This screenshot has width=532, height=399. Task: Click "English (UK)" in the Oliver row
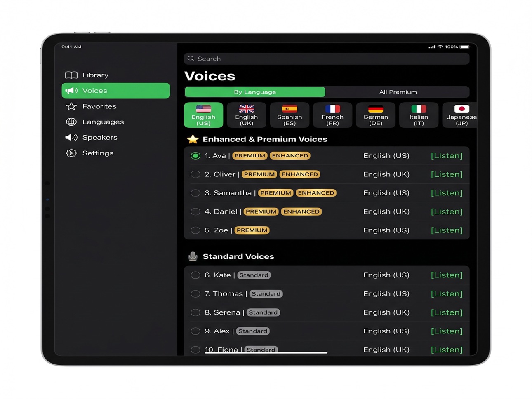386,174
